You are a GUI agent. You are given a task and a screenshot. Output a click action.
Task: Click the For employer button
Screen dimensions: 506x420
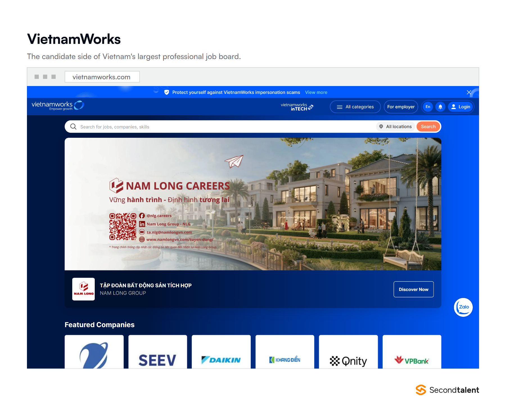401,107
